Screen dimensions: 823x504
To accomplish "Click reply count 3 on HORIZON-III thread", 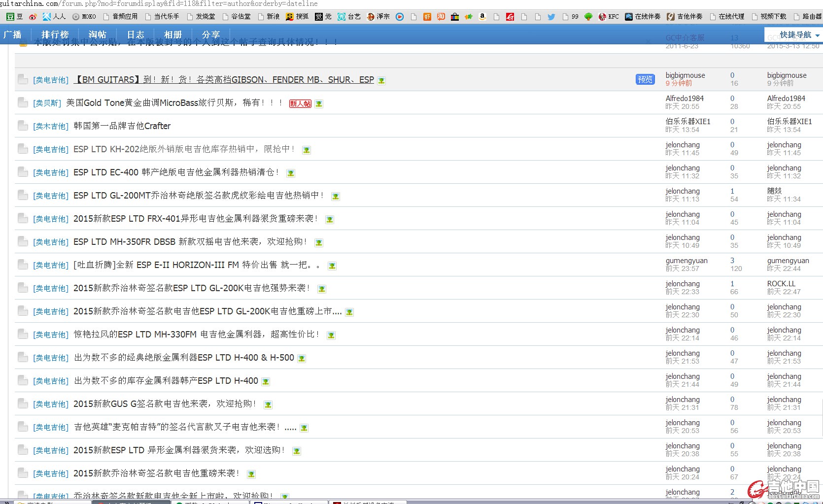I will click(732, 261).
